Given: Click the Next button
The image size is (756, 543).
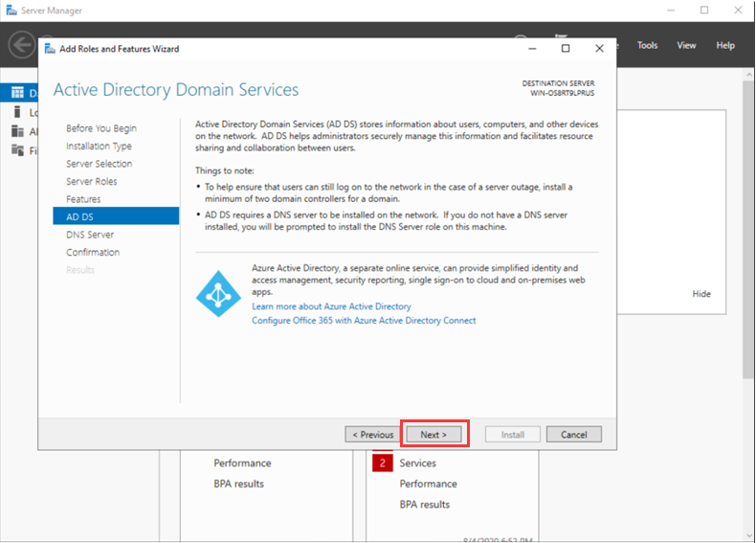Looking at the screenshot, I should 434,435.
